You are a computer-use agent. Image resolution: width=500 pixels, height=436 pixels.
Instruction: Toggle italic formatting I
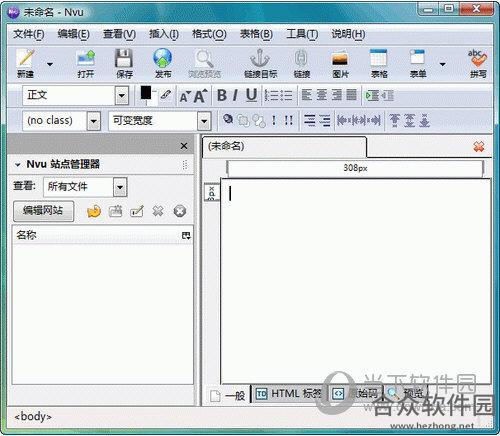click(235, 95)
